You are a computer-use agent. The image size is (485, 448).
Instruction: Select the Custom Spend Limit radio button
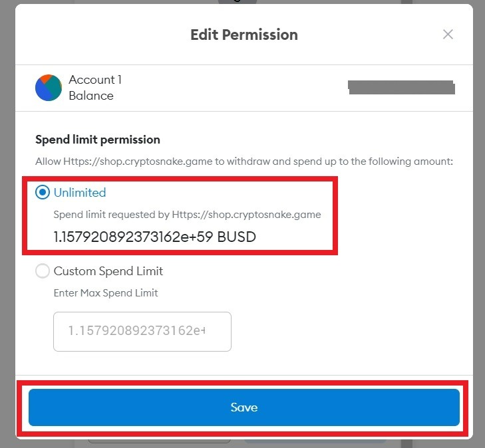[x=43, y=271]
